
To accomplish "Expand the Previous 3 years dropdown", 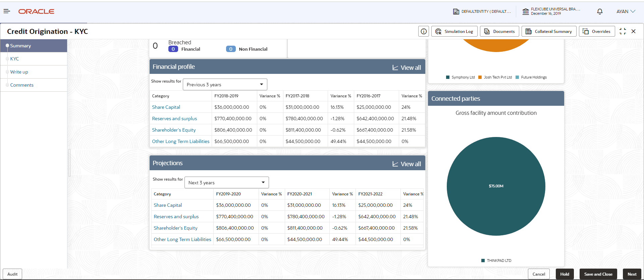I will (225, 85).
